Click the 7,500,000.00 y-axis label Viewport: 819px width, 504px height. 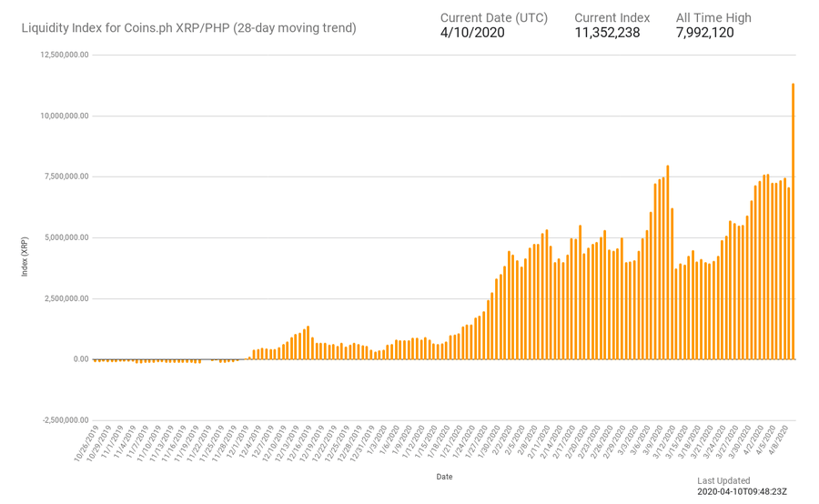point(66,176)
